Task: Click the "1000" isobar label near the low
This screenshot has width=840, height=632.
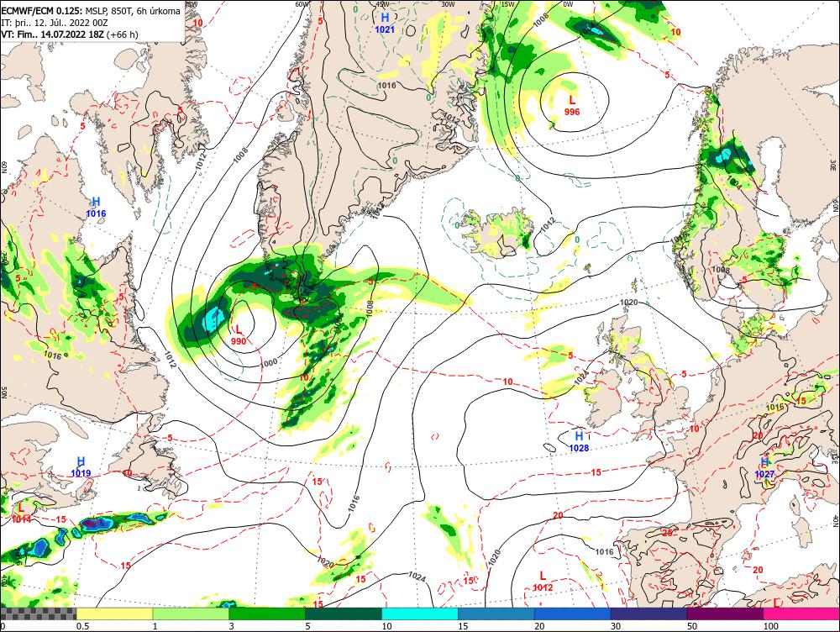Action: [x=269, y=363]
